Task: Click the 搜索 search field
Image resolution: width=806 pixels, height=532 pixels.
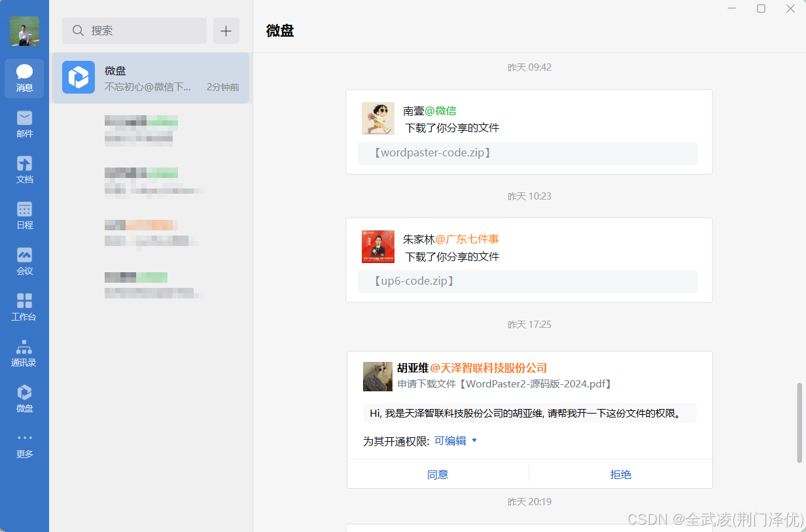Action: pyautogui.click(x=134, y=31)
